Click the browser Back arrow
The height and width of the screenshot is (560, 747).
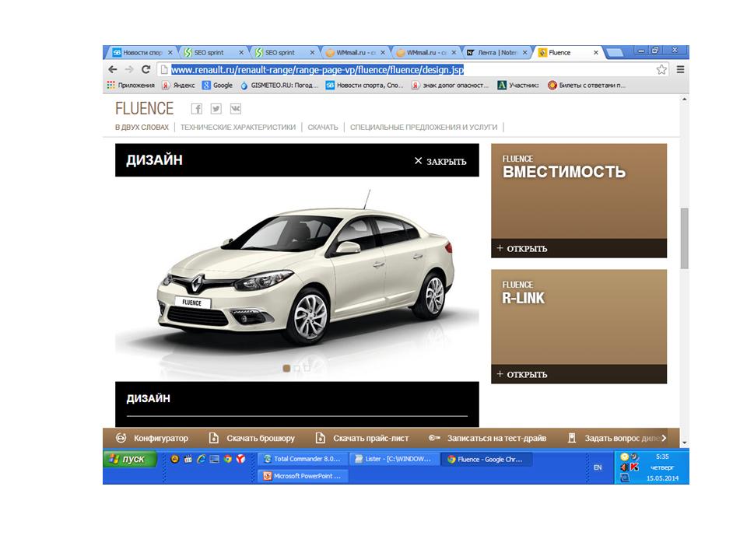112,69
